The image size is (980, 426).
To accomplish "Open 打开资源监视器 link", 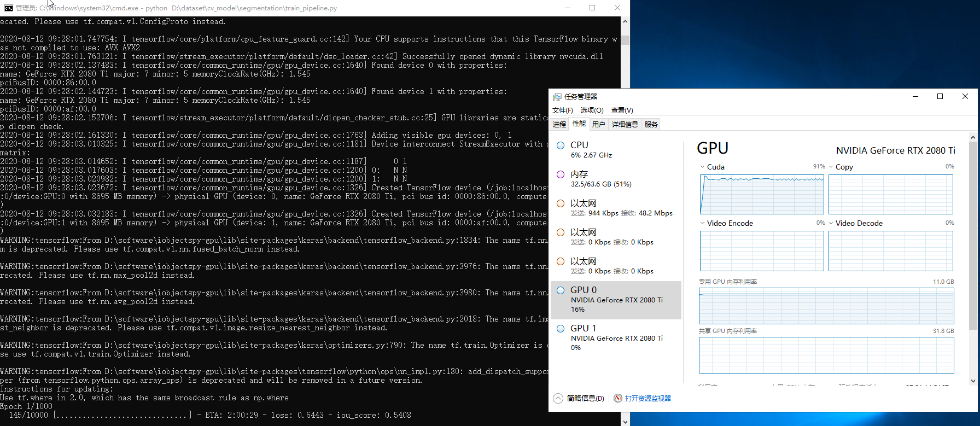I will pyautogui.click(x=648, y=398).
